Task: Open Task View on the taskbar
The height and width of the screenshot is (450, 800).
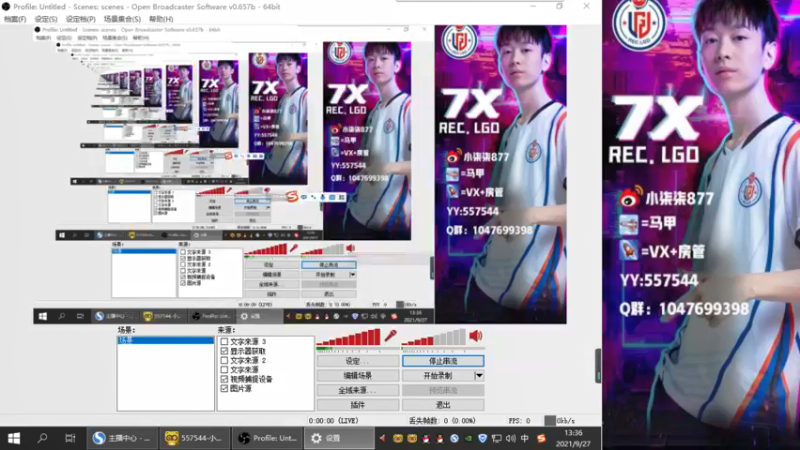Action: [70, 438]
